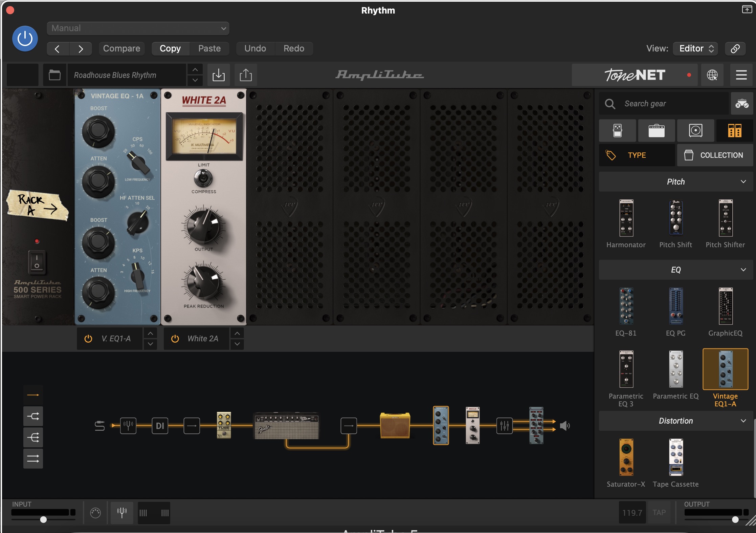Show amplifier gear category
Screen dimensions: 756x533
pos(657,130)
